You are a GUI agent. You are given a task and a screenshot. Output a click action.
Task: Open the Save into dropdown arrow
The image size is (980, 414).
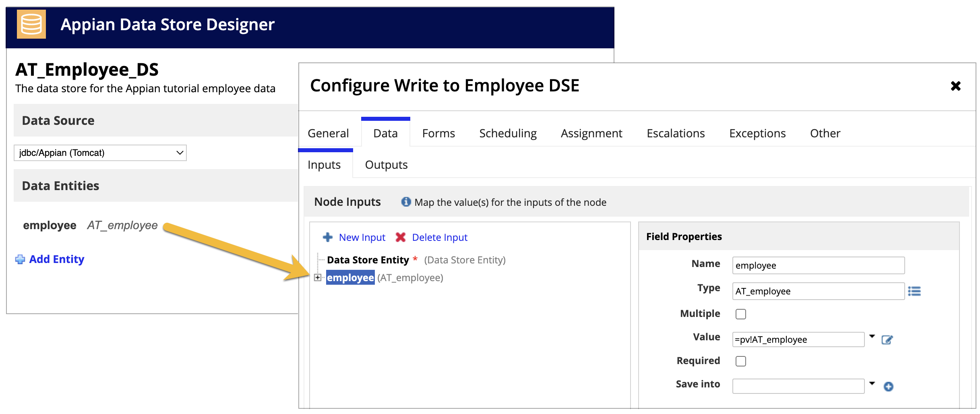coord(872,383)
